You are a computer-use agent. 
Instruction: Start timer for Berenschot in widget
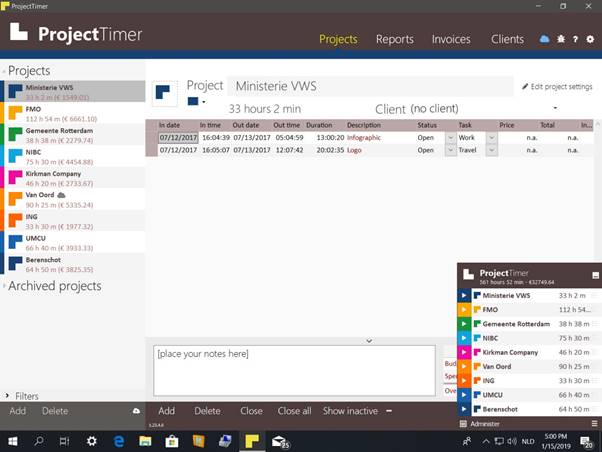point(464,409)
